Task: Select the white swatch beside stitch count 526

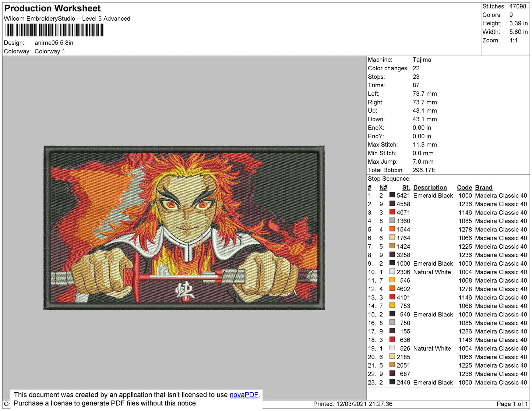Action: tap(392, 348)
